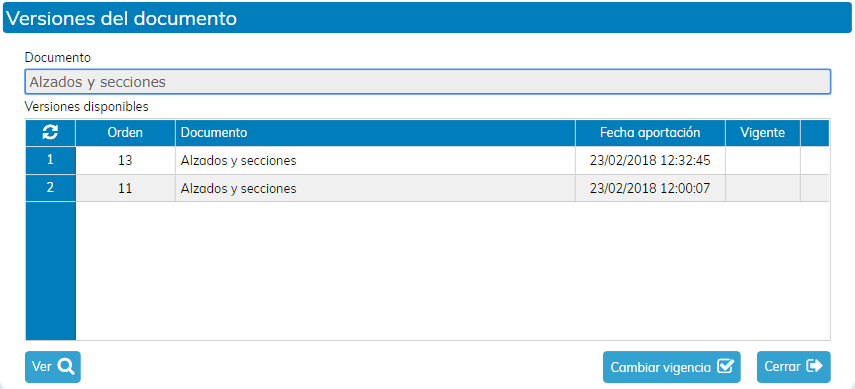Select row number 1 in the table

click(x=50, y=160)
